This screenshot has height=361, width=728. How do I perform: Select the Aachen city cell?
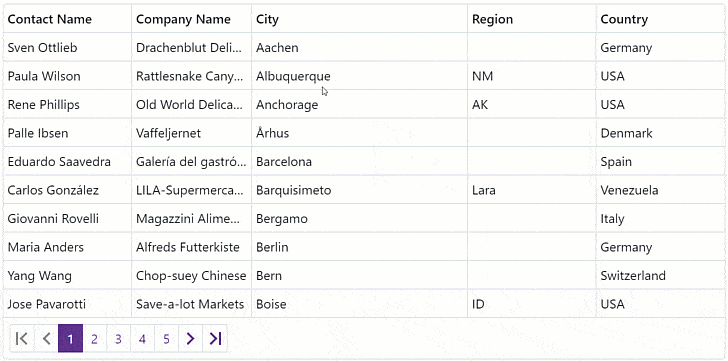click(359, 47)
